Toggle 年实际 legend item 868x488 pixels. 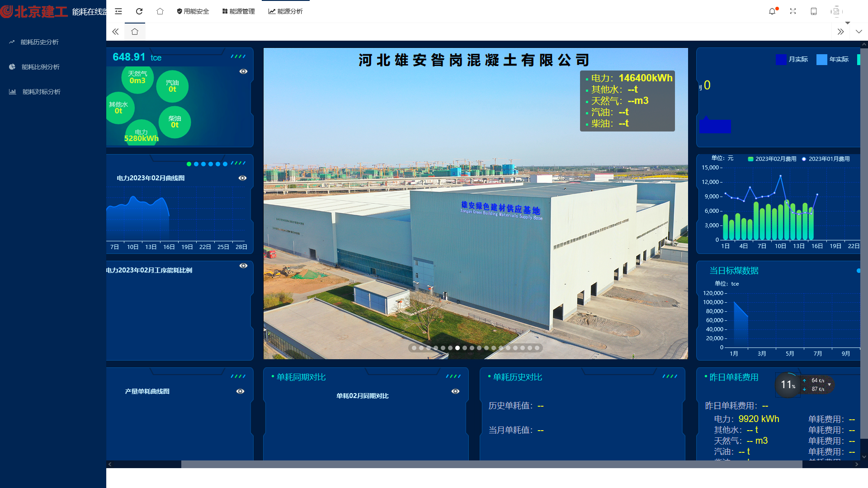click(832, 59)
